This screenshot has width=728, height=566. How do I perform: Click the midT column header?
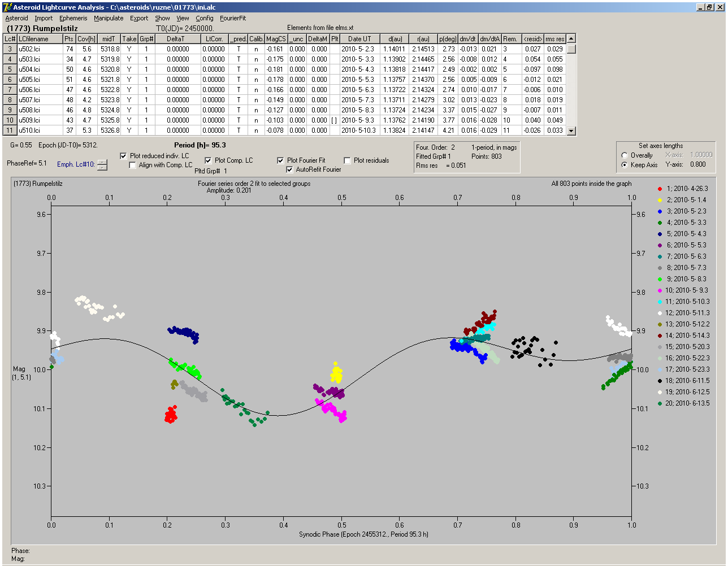(109, 39)
